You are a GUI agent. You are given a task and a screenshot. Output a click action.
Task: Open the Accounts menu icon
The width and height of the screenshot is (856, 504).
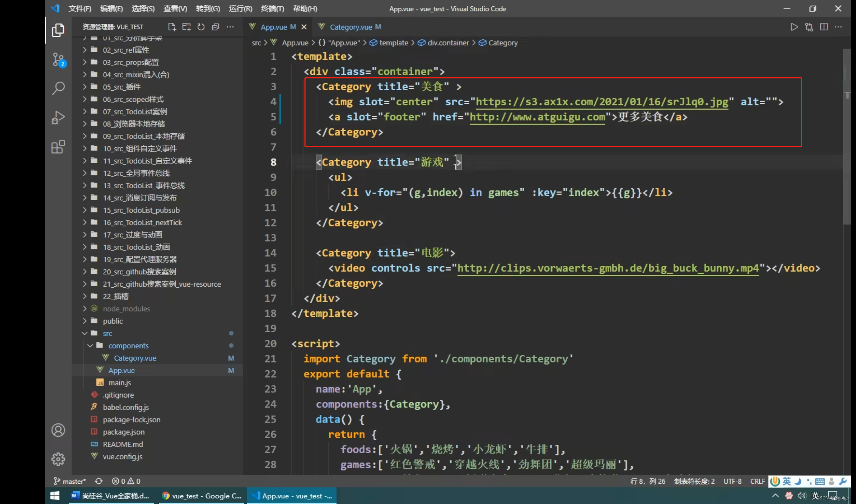[58, 430]
